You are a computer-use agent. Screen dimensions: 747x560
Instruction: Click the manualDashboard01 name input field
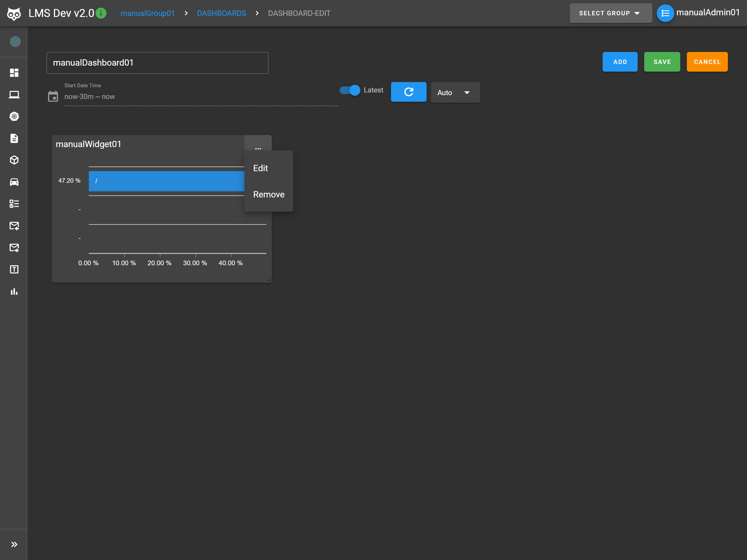pyautogui.click(x=157, y=63)
